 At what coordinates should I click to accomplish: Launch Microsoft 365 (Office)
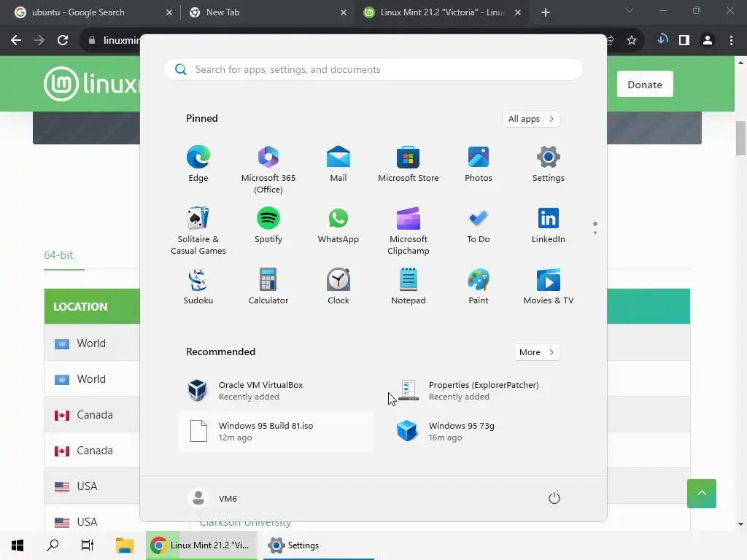tap(268, 169)
